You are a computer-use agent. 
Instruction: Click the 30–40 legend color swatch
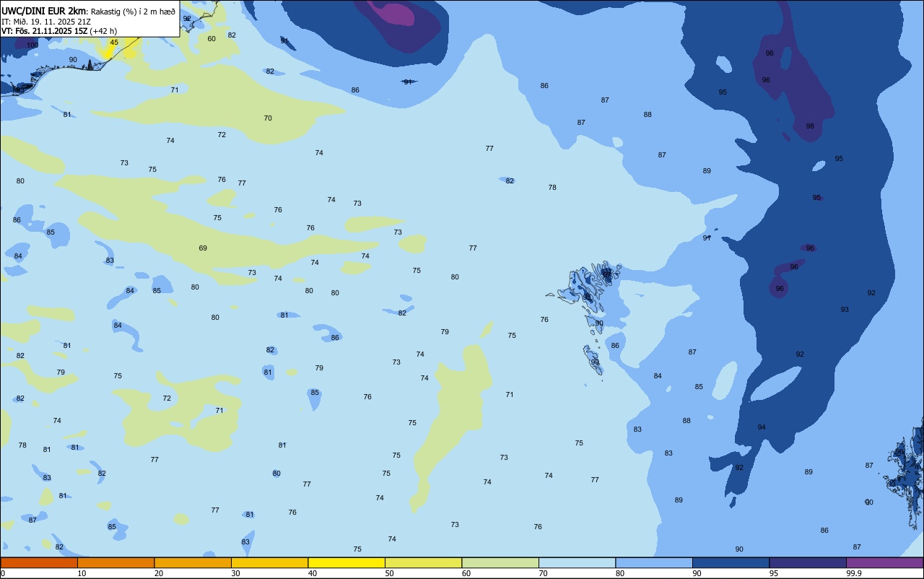[269, 562]
